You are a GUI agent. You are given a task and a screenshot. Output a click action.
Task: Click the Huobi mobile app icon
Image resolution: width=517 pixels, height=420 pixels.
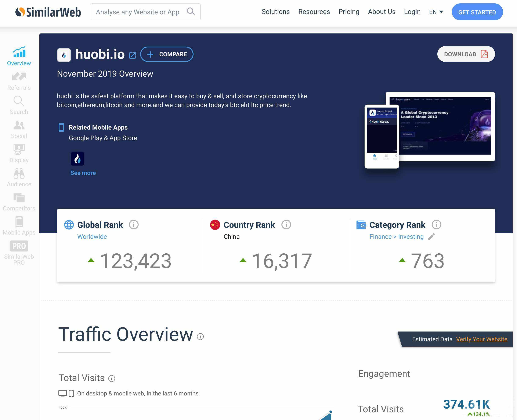(77, 159)
